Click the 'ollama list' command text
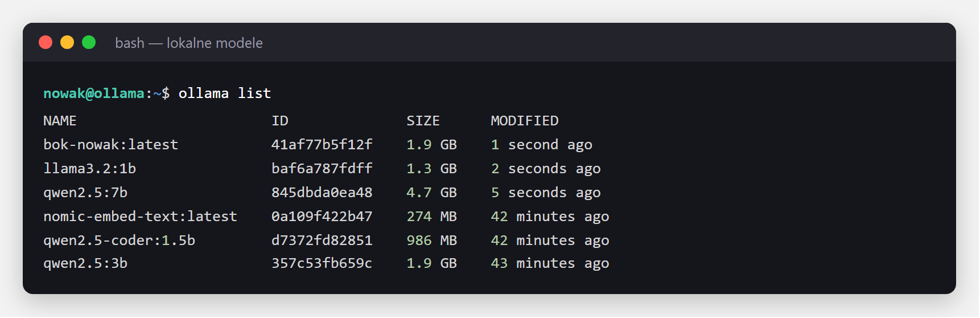980x318 pixels. [x=225, y=93]
